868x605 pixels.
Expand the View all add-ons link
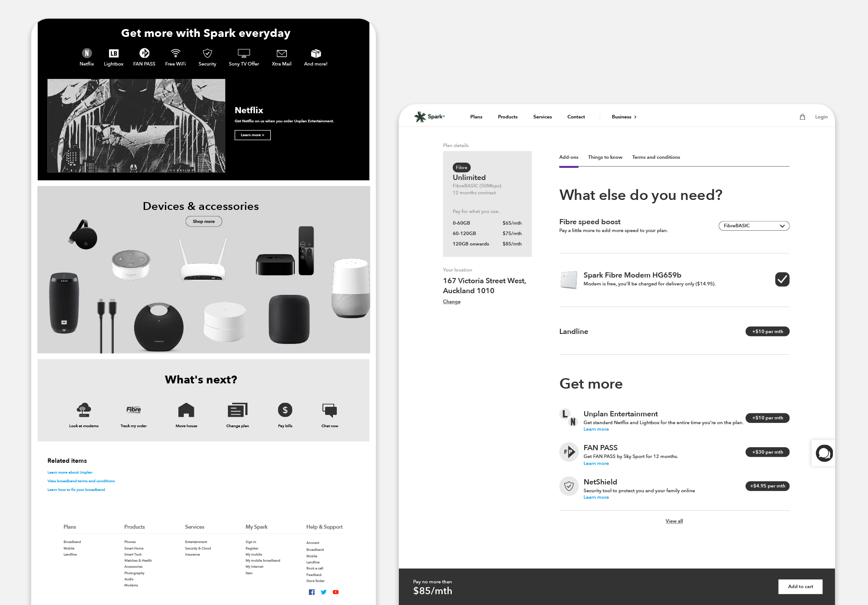click(674, 521)
